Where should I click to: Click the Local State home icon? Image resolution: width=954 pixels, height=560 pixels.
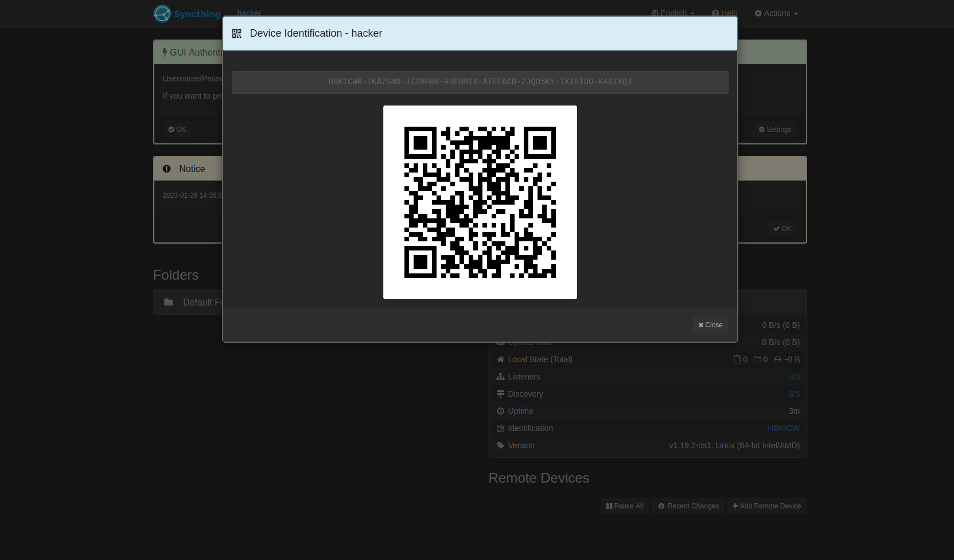pyautogui.click(x=500, y=359)
